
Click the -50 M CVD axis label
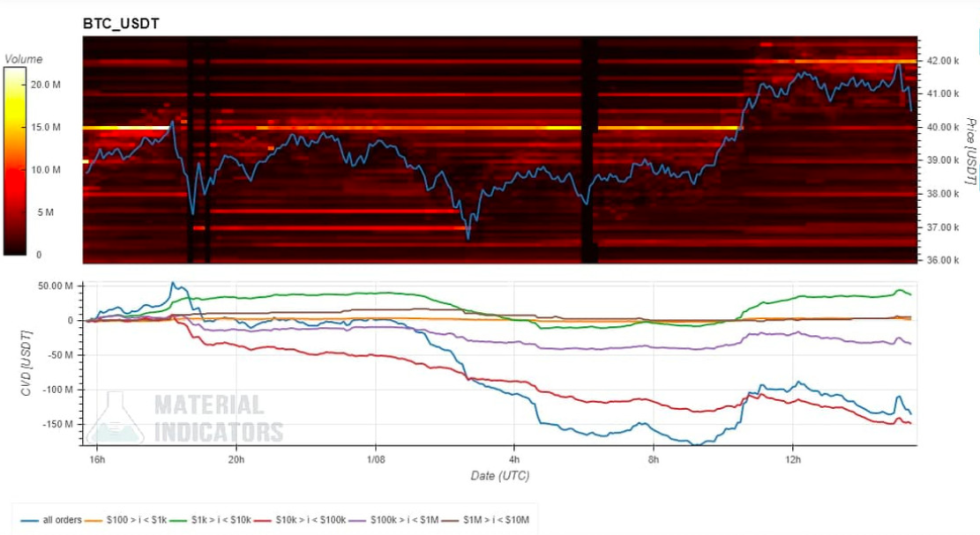click(59, 354)
